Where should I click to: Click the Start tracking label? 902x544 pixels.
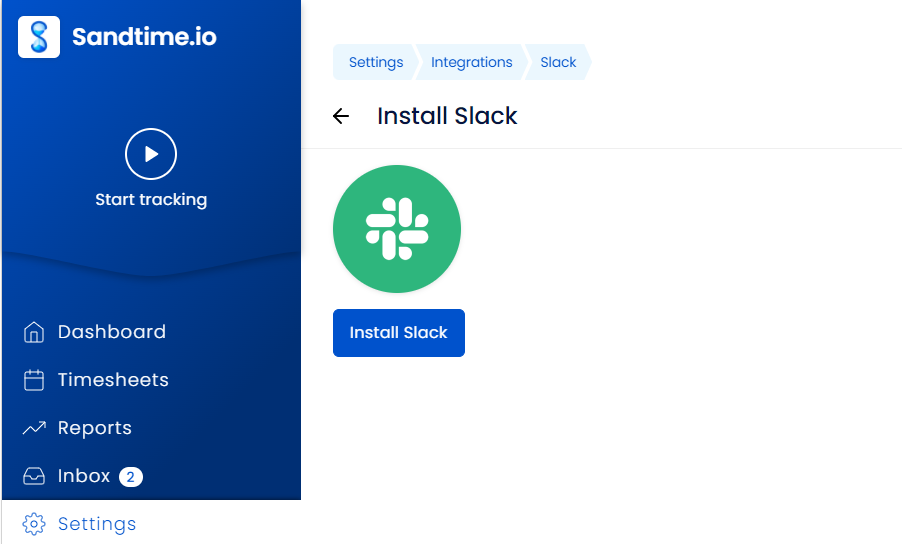[x=151, y=200]
